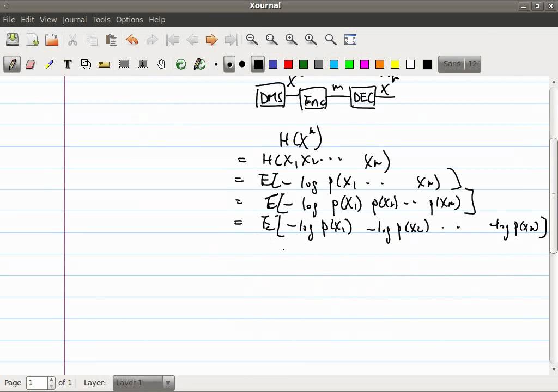The image size is (558, 392).
Task: Toggle the Ruler tool
Action: pos(104,64)
